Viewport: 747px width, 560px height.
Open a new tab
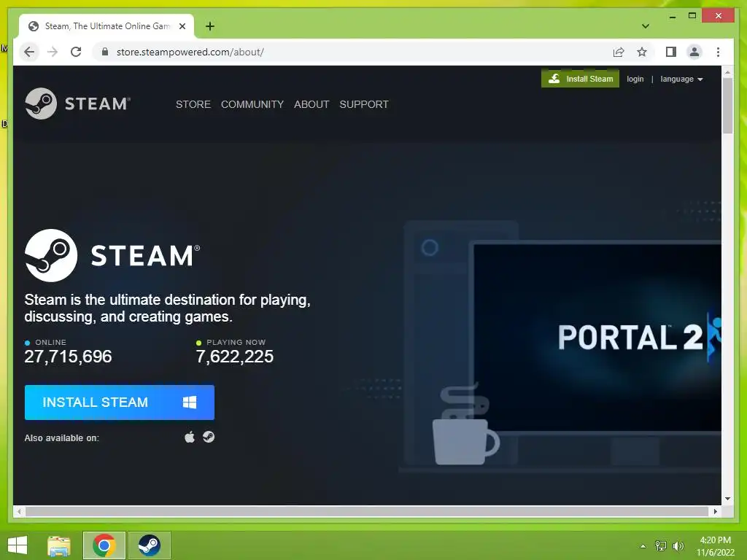210,26
